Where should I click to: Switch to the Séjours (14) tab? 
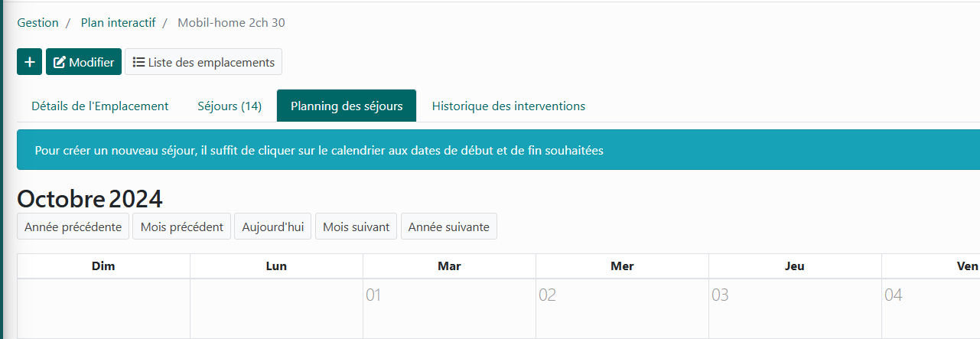(230, 106)
